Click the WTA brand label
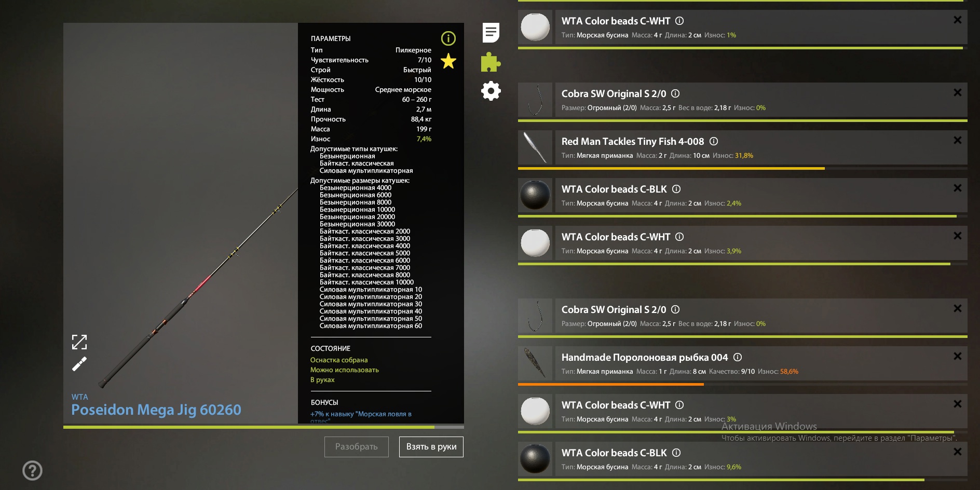The width and height of the screenshot is (980, 490). [80, 397]
